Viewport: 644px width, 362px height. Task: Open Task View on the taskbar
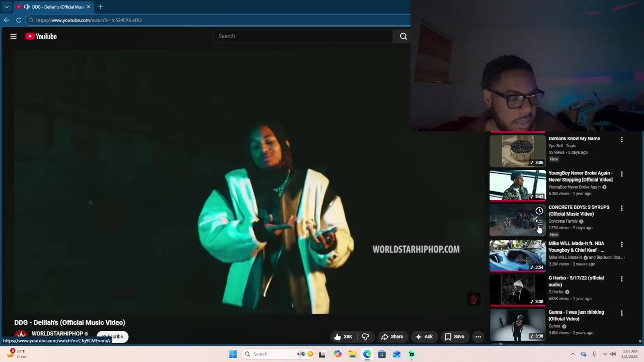point(322,354)
